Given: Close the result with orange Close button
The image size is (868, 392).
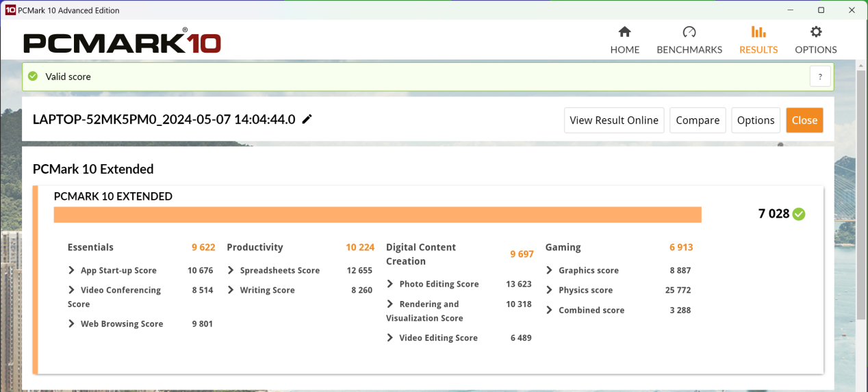Looking at the screenshot, I should tap(804, 120).
